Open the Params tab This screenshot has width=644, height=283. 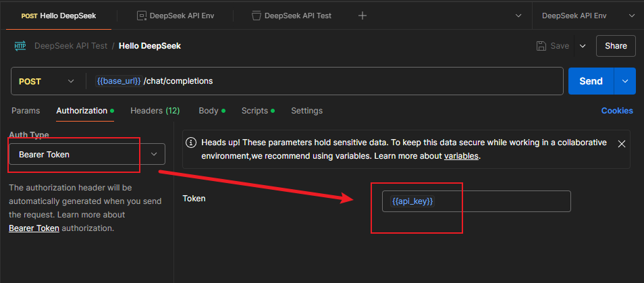(x=26, y=111)
